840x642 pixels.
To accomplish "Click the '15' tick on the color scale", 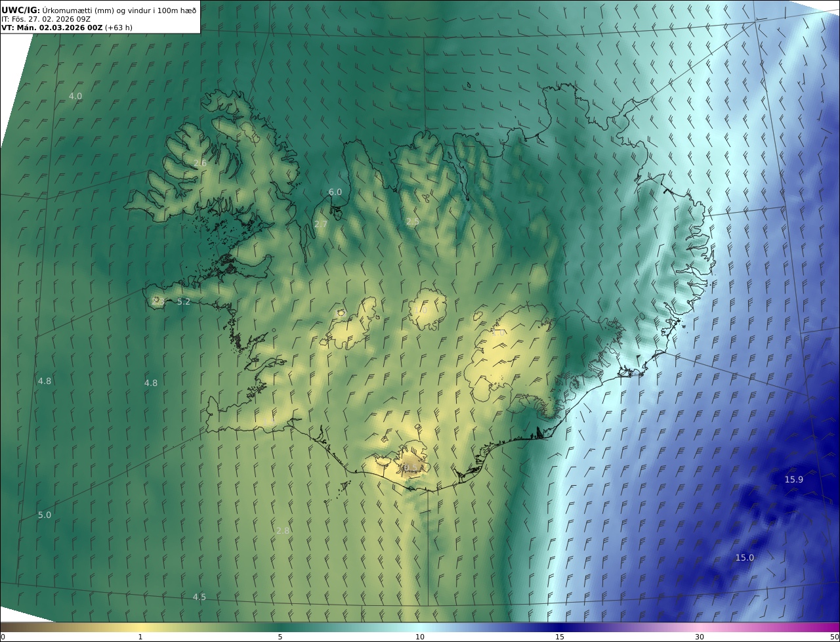I will pyautogui.click(x=560, y=637).
